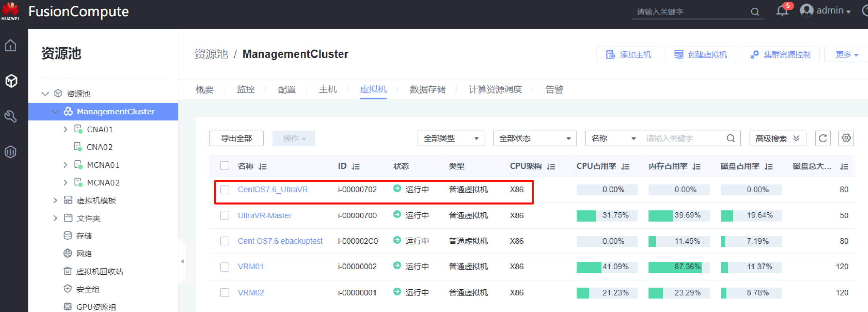Click the VM name keyword search field
The width and height of the screenshot is (868, 312).
(x=684, y=139)
